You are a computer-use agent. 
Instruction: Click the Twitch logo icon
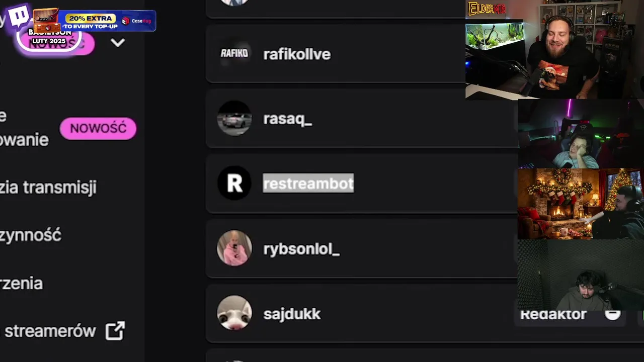(19, 16)
